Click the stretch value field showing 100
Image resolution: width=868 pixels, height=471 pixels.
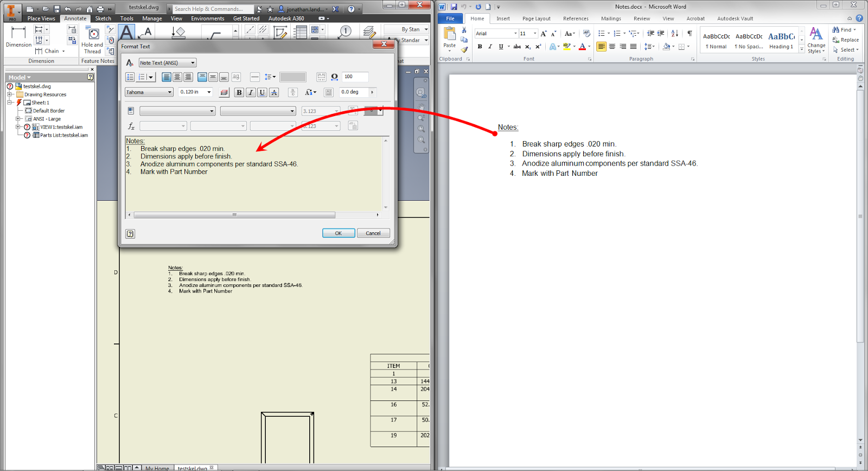[355, 77]
